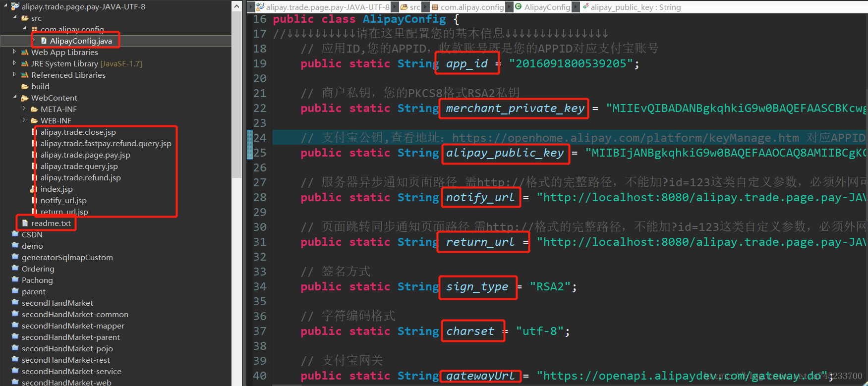
Task: Click the "utf-8" string value
Action: [539, 331]
